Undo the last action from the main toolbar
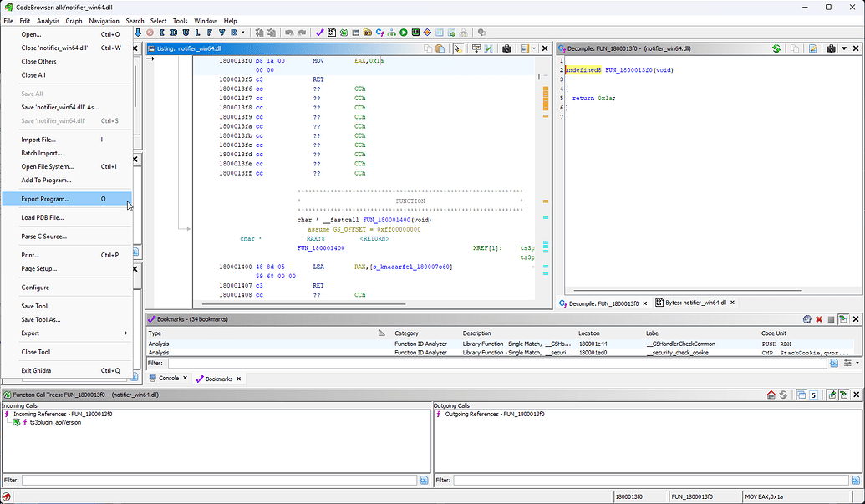This screenshot has height=504, width=865. pyautogui.click(x=289, y=32)
